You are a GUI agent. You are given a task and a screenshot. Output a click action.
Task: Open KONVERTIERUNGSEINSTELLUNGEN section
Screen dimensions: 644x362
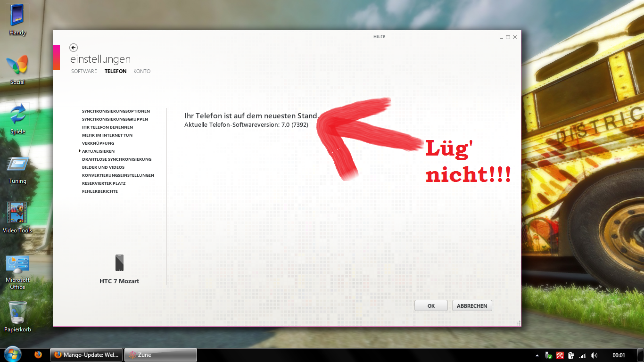[x=118, y=175]
